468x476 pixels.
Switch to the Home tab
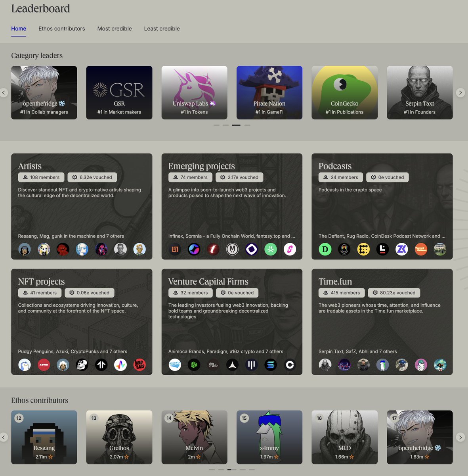19,29
